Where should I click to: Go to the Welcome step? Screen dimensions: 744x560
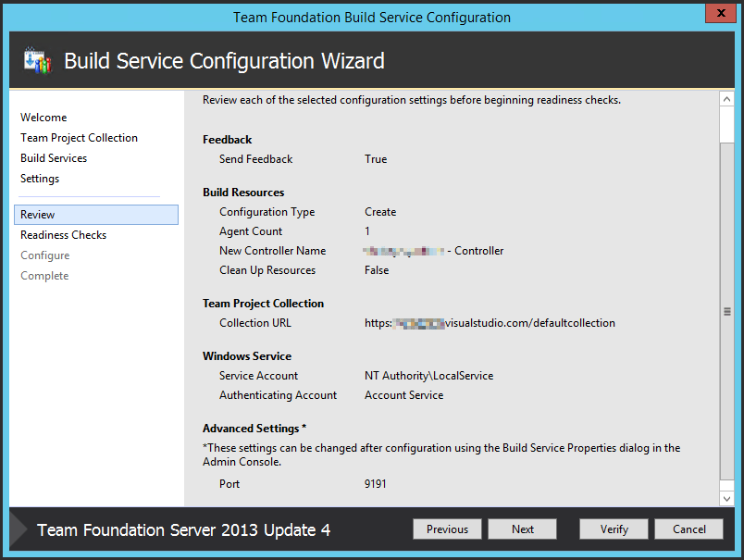click(43, 118)
